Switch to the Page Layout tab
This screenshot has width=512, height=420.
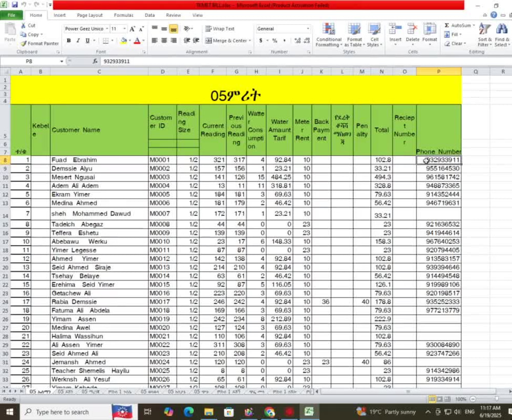(90, 15)
